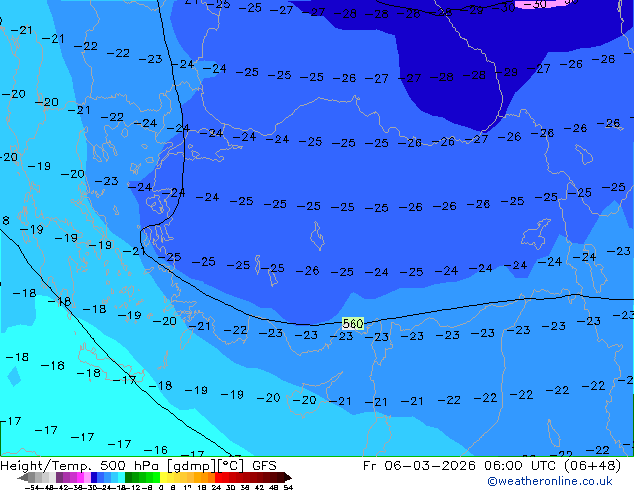The width and height of the screenshot is (634, 490).
Task: Click the cyan swatch in the temperature legend
Action: click(x=121, y=477)
